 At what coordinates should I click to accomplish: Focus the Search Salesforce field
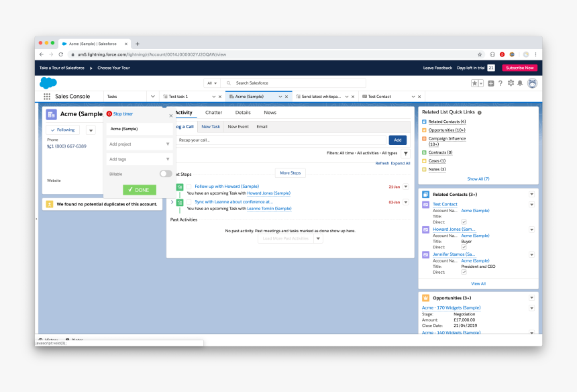(294, 83)
